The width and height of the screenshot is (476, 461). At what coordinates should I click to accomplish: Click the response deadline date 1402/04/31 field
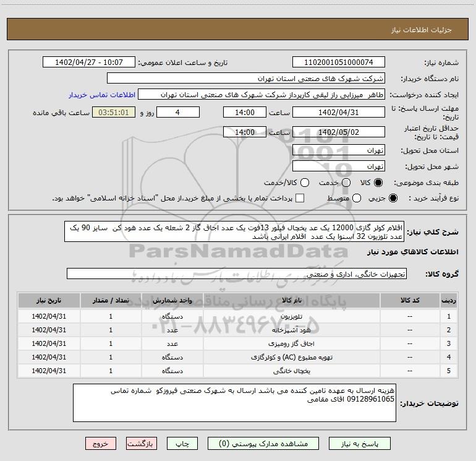tap(339, 112)
